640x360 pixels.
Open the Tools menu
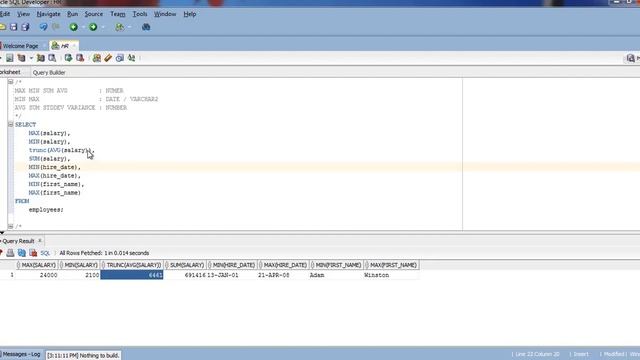[140, 14]
